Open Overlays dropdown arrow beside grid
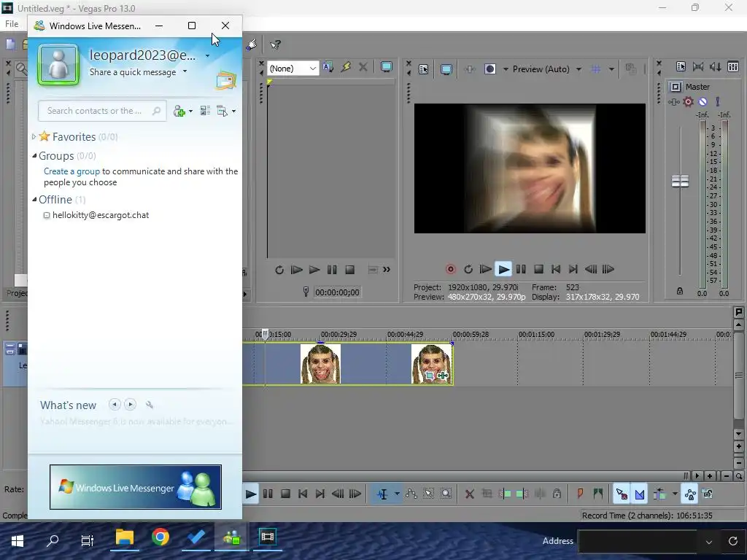The width and height of the screenshot is (747, 560). 611,69
